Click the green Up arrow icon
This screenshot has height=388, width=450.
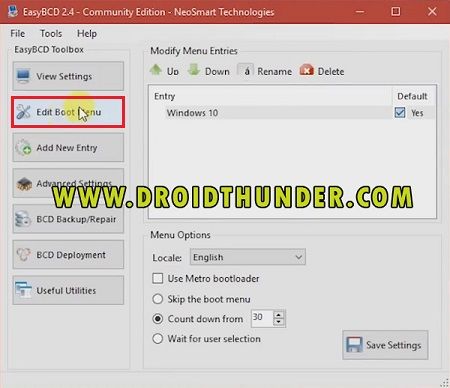pyautogui.click(x=156, y=70)
